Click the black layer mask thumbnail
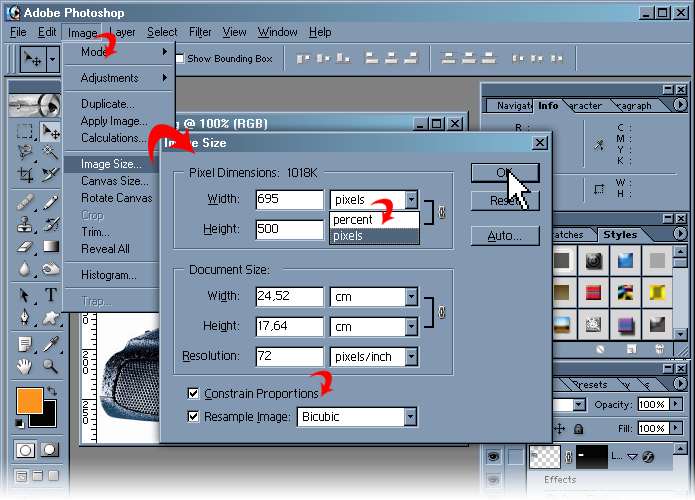The image size is (695, 500). point(591,457)
